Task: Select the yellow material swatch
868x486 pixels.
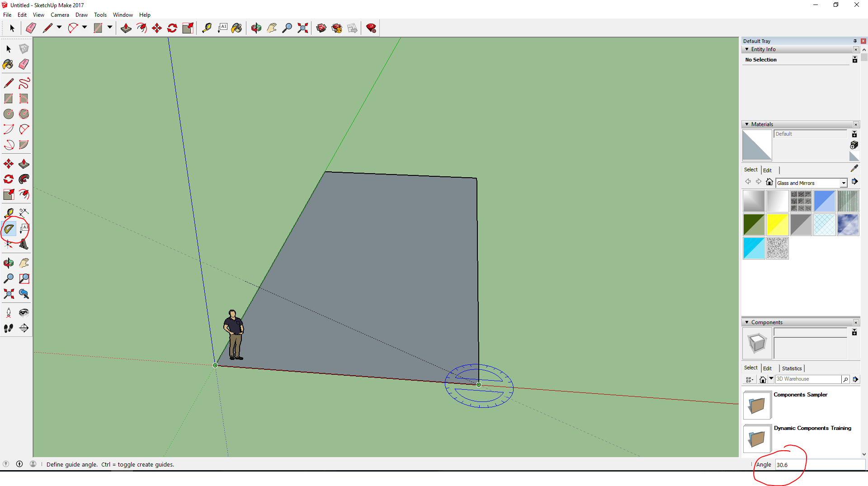Action: pos(777,225)
